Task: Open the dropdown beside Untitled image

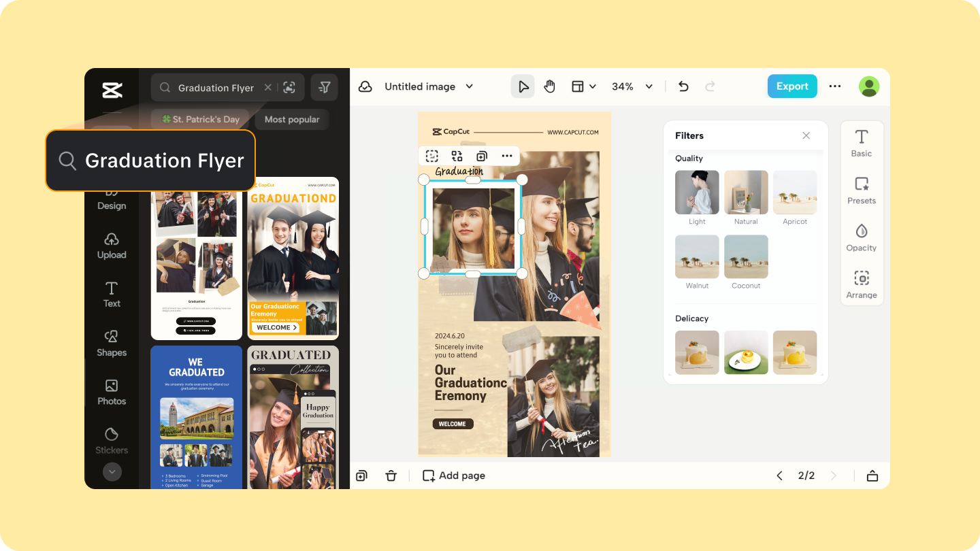Action: point(469,86)
